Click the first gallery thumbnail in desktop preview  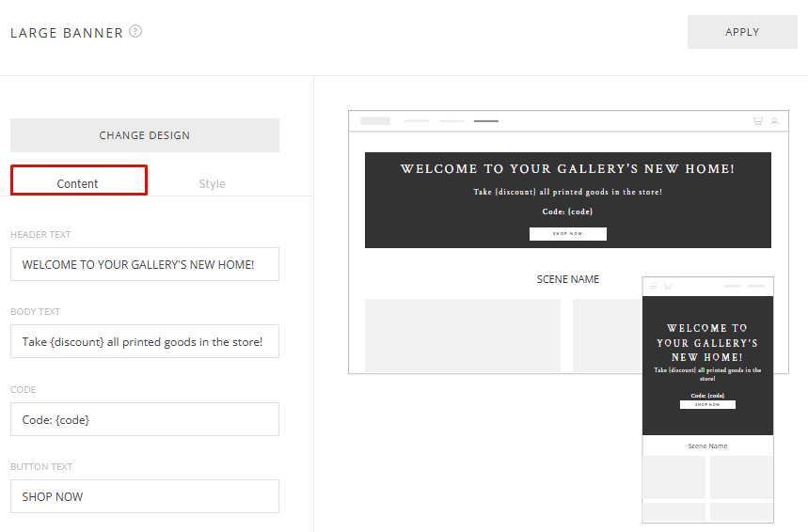click(462, 336)
